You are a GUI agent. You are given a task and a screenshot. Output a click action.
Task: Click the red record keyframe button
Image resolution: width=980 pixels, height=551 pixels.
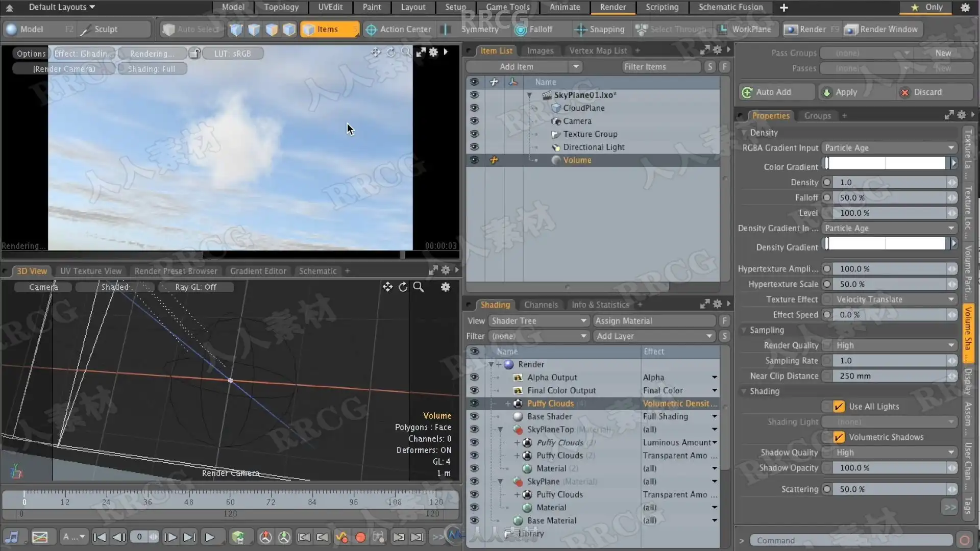point(360,537)
